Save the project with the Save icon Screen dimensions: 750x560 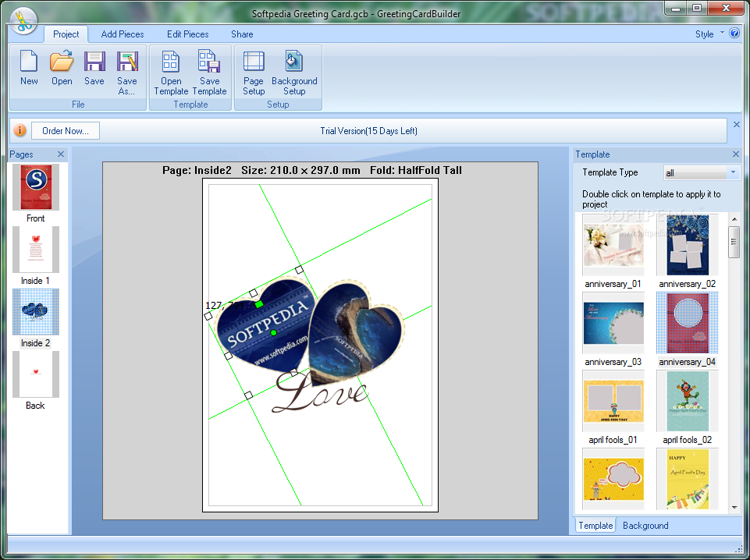pyautogui.click(x=94, y=69)
